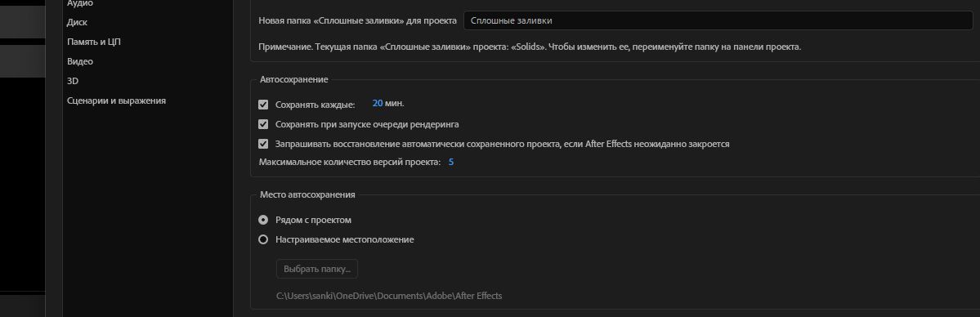This screenshot has height=317, width=980.
Task: Click the 20 minute autosave interval value
Action: click(378, 104)
